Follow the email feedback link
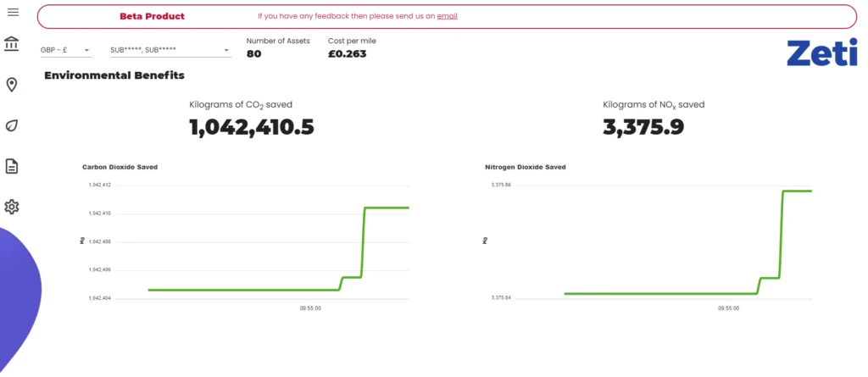This screenshot has height=377, width=868. tap(447, 16)
